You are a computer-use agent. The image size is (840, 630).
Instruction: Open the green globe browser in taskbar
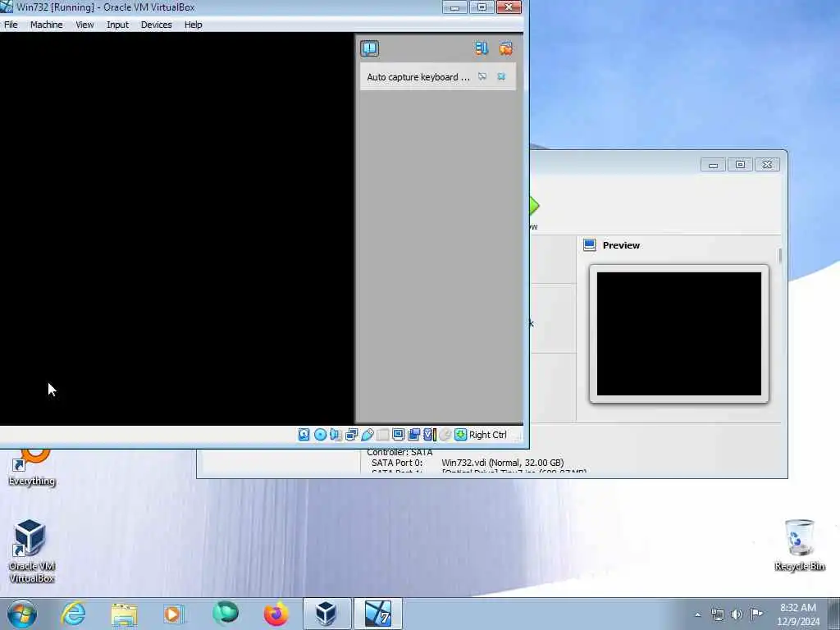[225, 614]
